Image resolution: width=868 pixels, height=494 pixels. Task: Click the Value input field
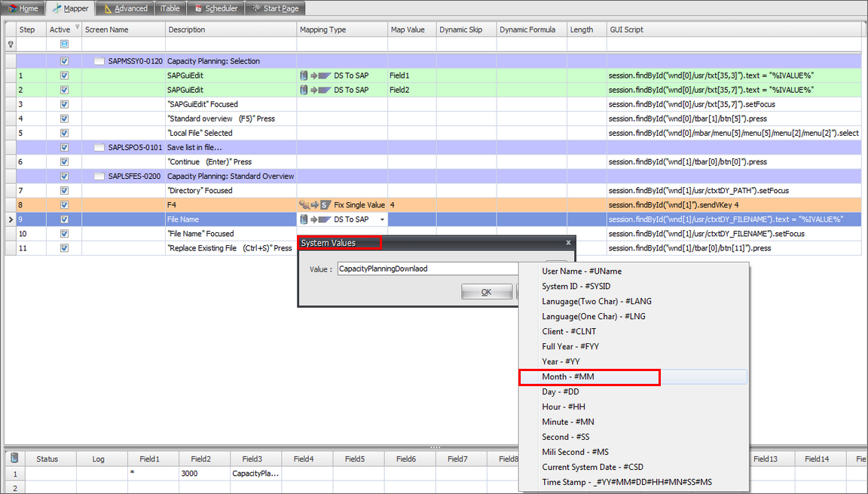tap(428, 268)
